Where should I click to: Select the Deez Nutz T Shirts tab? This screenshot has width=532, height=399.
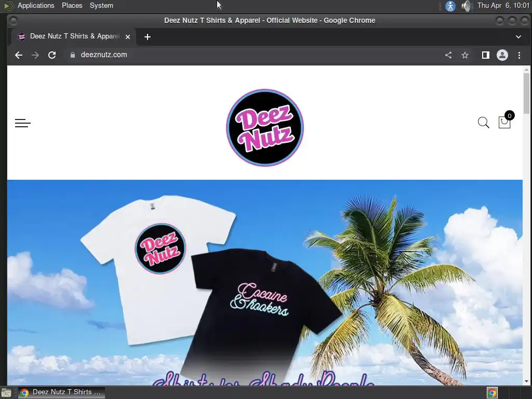pos(74,36)
